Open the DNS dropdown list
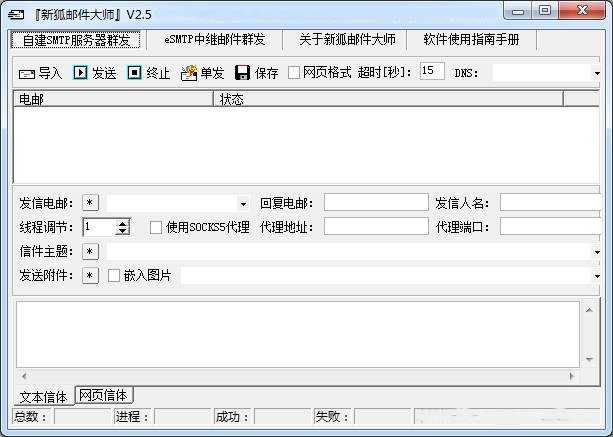The width and height of the screenshot is (613, 437). click(x=597, y=73)
